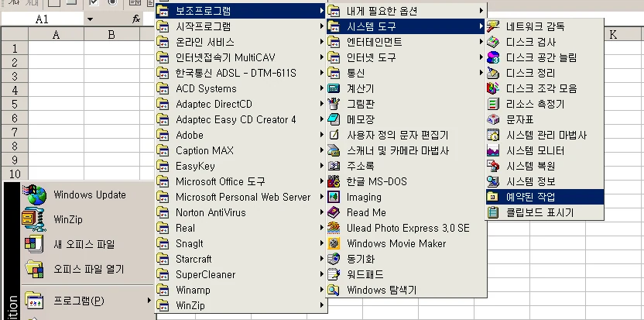The width and height of the screenshot is (644, 320).
Task: Run 디스크 조각 모음 defragmenter
Action: [x=545, y=88]
